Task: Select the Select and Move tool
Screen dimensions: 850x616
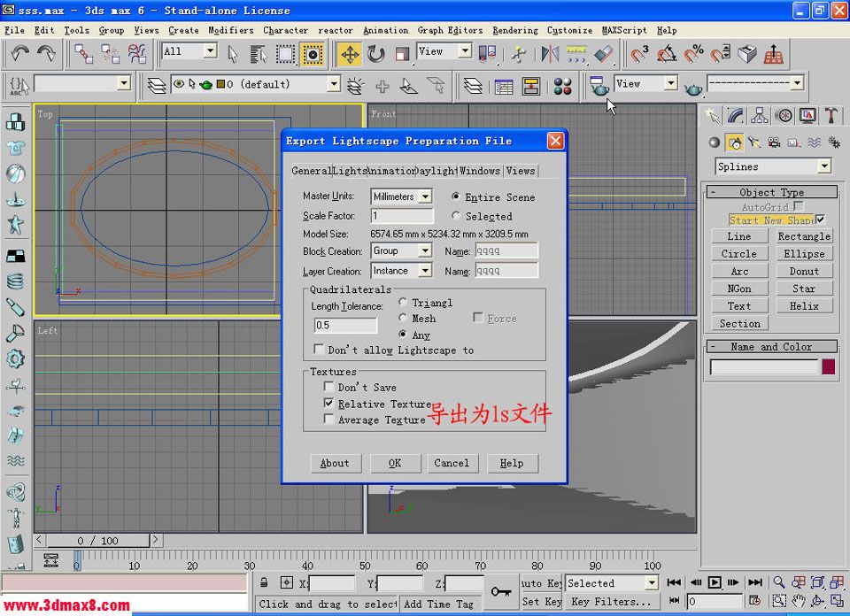Action: click(350, 54)
